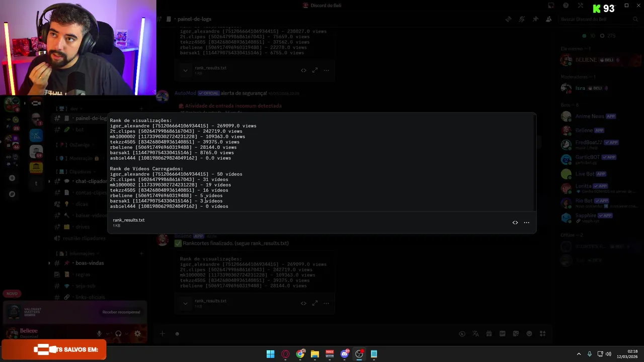Open more options in rank_results.txt preview modal
644x362 pixels.
click(526, 222)
